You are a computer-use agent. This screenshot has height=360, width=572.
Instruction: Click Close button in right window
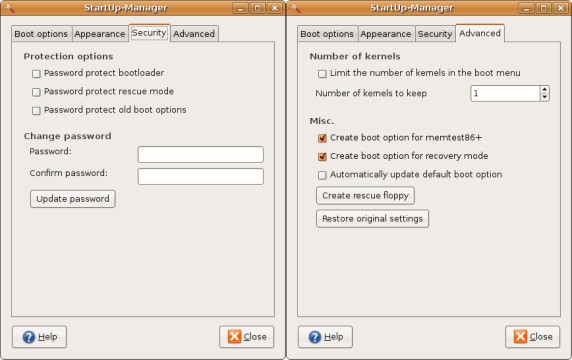coord(533,337)
